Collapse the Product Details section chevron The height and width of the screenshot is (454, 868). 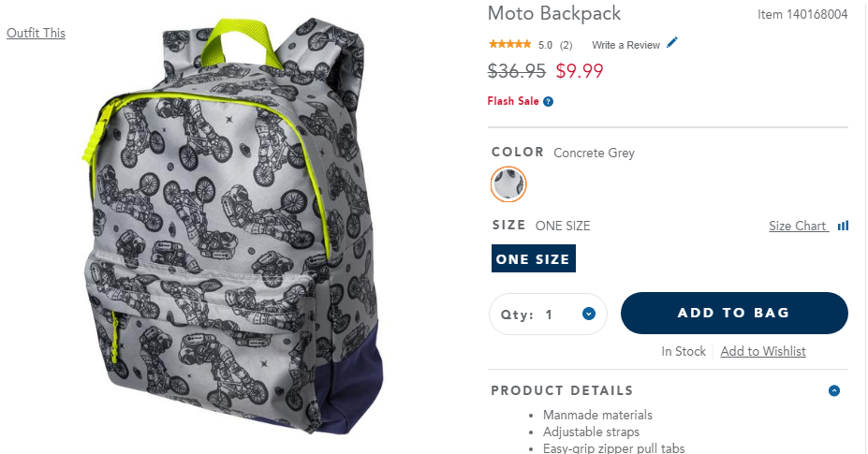point(834,391)
